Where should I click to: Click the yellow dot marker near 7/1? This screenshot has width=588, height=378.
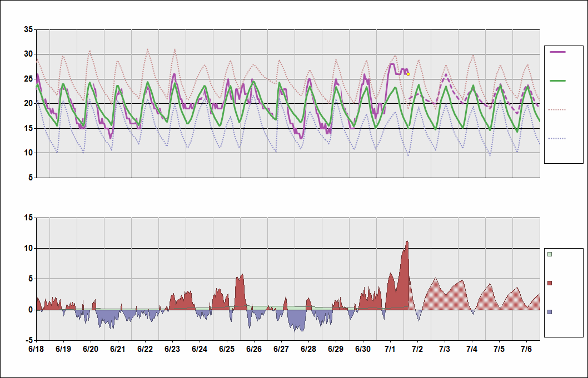pyautogui.click(x=407, y=73)
